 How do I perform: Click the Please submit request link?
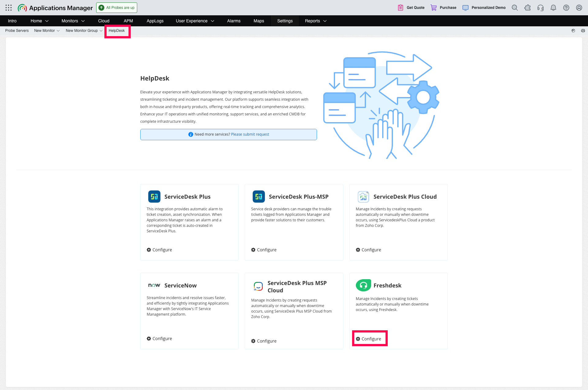coord(250,134)
